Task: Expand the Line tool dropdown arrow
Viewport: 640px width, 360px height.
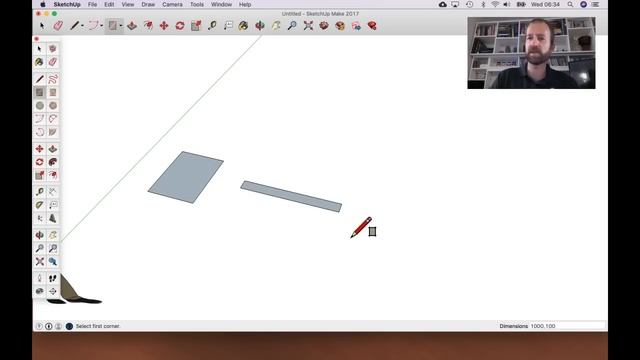Action: click(82, 26)
